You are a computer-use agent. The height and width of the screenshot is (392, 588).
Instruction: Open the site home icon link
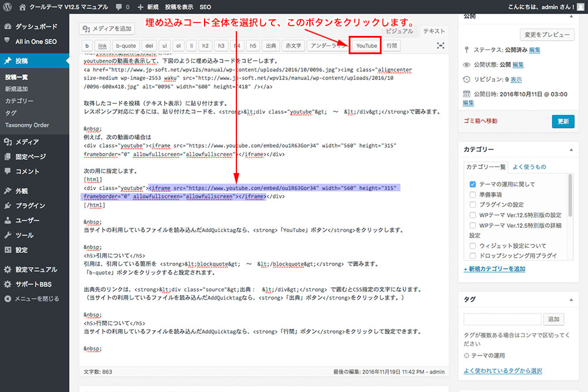click(x=22, y=6)
